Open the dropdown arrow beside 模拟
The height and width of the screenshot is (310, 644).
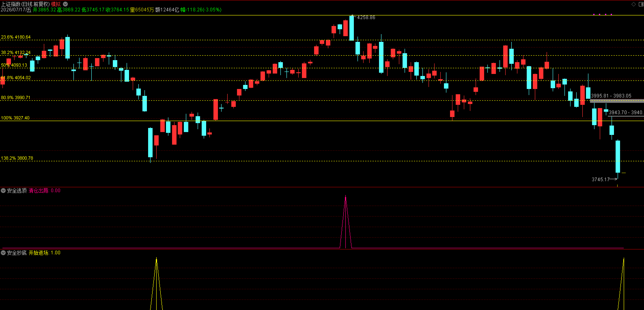65,4
